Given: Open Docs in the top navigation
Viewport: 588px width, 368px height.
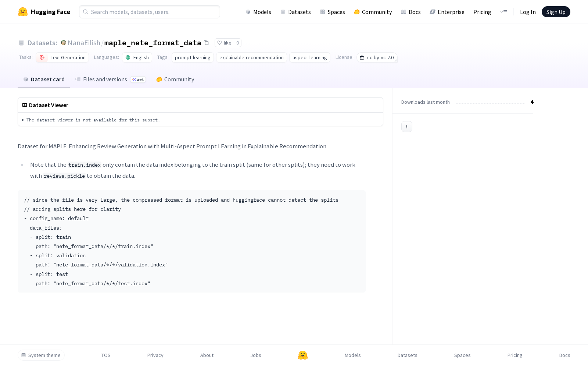Looking at the screenshot, I should [410, 12].
